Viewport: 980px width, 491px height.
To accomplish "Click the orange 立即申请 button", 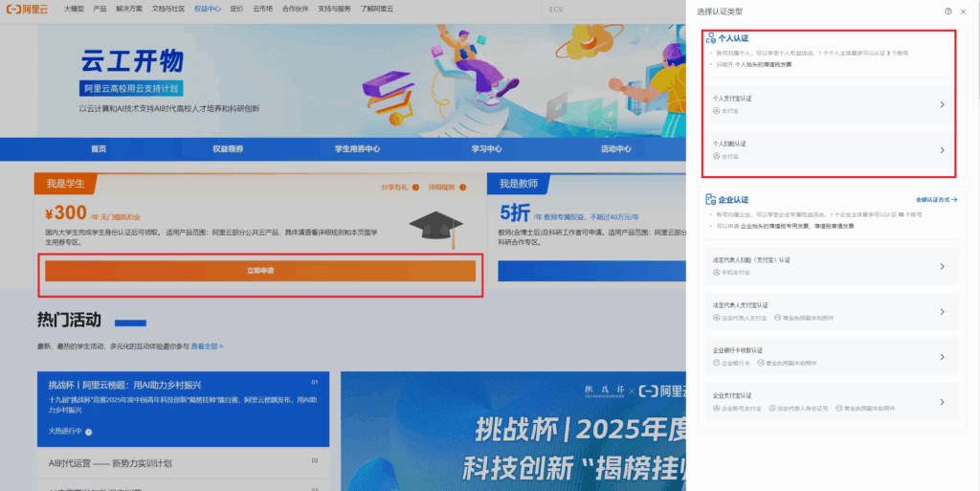I will click(260, 271).
